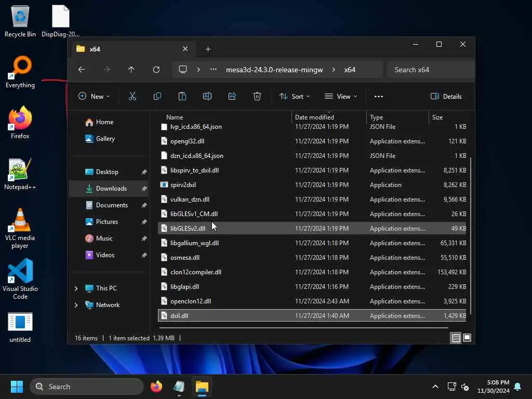Select the untitled desktop file
Viewport: 532px width, 399px height.
click(20, 327)
